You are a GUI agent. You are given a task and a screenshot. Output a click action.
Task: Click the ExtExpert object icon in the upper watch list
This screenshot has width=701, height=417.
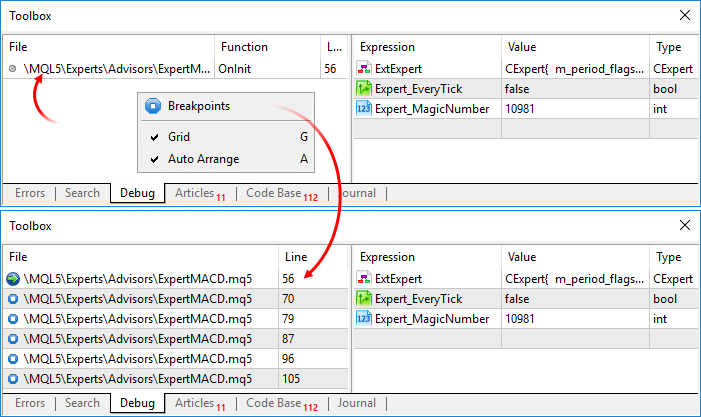pyautogui.click(x=364, y=68)
